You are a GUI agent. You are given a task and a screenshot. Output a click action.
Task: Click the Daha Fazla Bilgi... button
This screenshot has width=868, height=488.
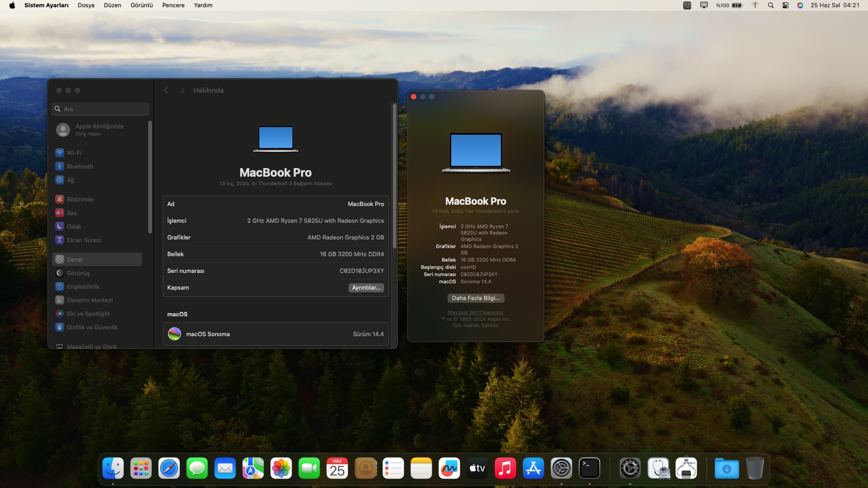coord(476,298)
